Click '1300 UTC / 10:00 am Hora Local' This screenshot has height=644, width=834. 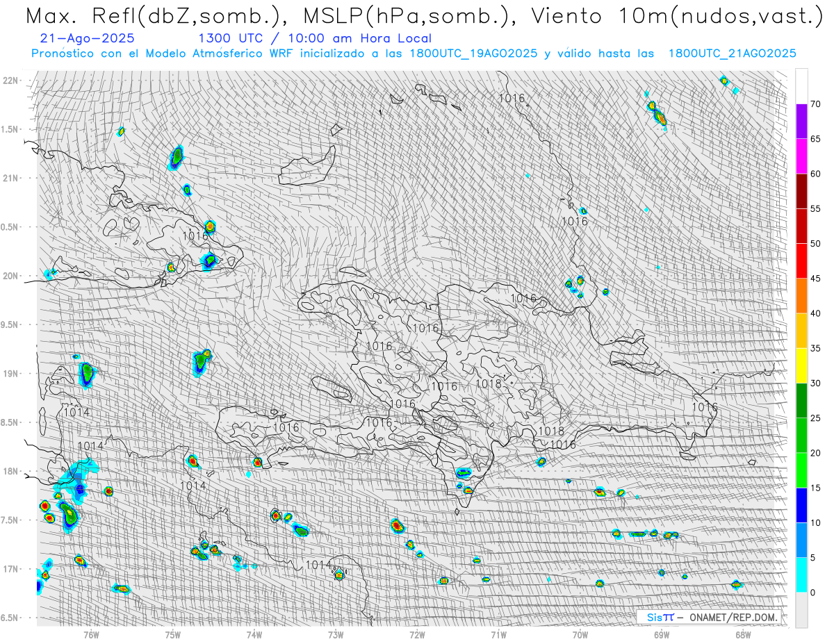pyautogui.click(x=315, y=39)
